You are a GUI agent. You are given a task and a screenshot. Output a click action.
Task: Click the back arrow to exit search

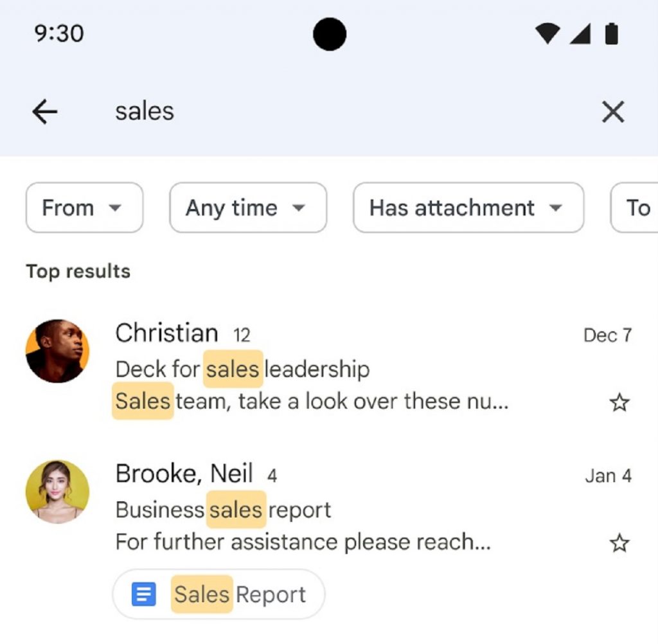[x=44, y=111]
